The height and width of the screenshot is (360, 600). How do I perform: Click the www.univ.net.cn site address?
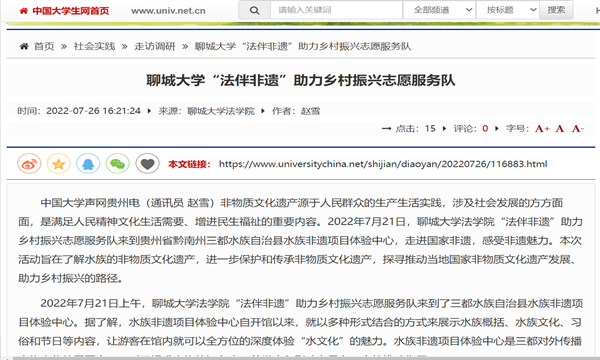click(168, 11)
